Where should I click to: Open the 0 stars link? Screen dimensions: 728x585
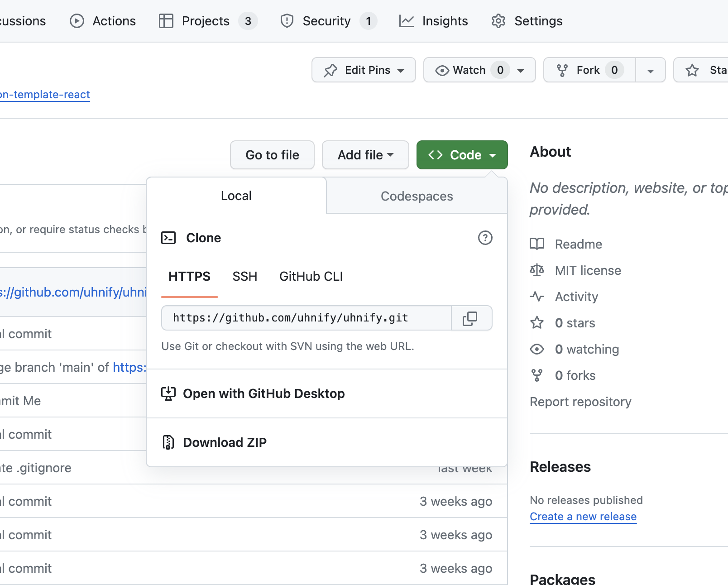tap(575, 323)
